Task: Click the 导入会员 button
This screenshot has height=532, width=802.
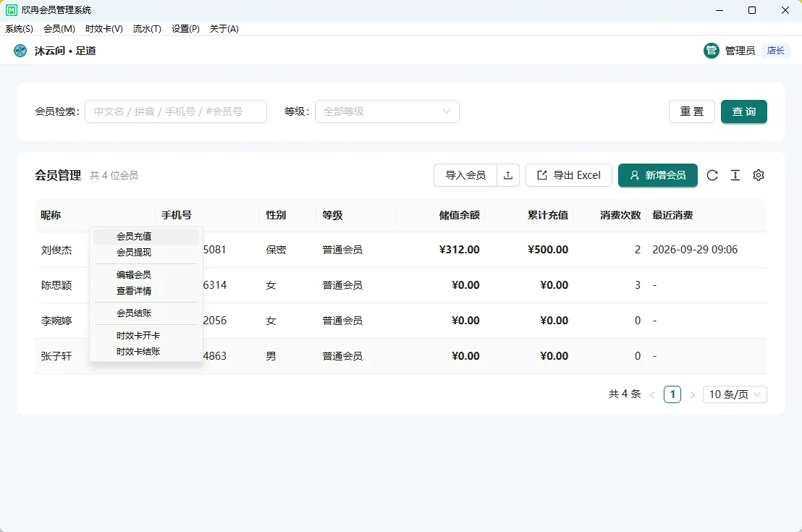Action: point(465,175)
